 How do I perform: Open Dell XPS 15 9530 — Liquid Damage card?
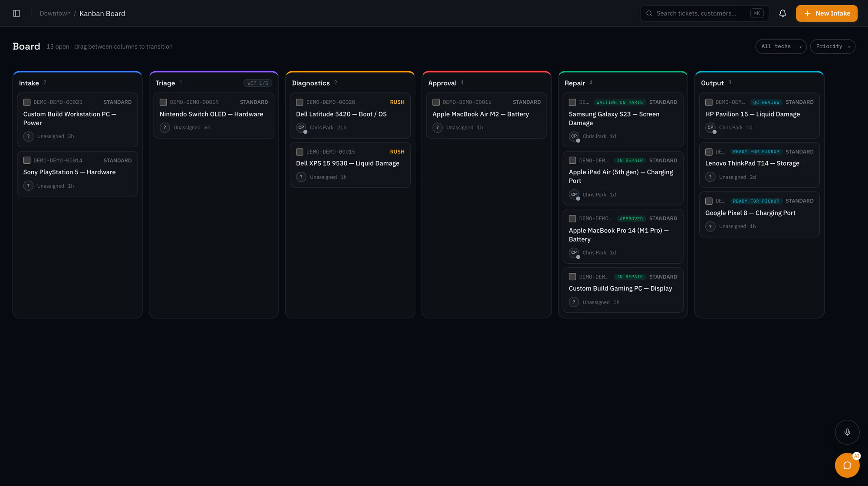(x=350, y=165)
